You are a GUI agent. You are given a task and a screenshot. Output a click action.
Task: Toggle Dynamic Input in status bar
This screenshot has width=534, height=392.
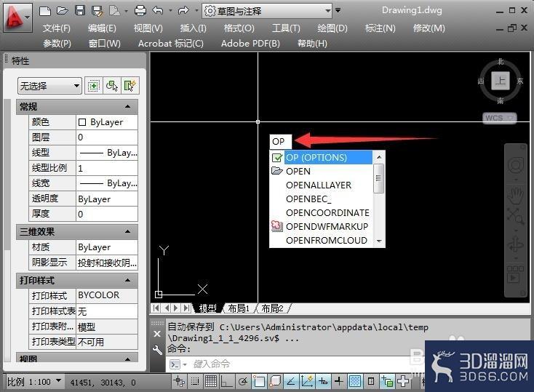(323, 381)
